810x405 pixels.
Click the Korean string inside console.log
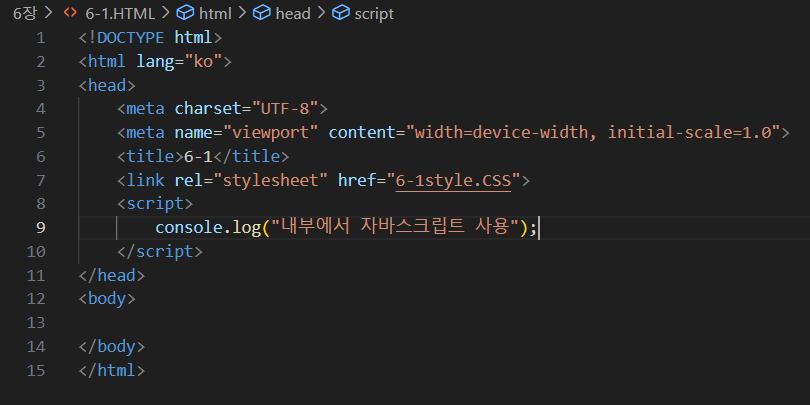(x=395, y=228)
